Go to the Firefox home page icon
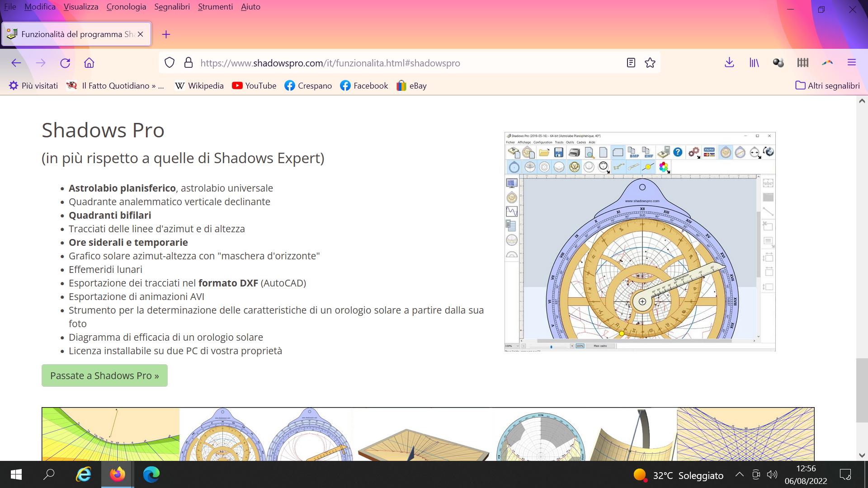Image resolution: width=868 pixels, height=488 pixels. (89, 63)
